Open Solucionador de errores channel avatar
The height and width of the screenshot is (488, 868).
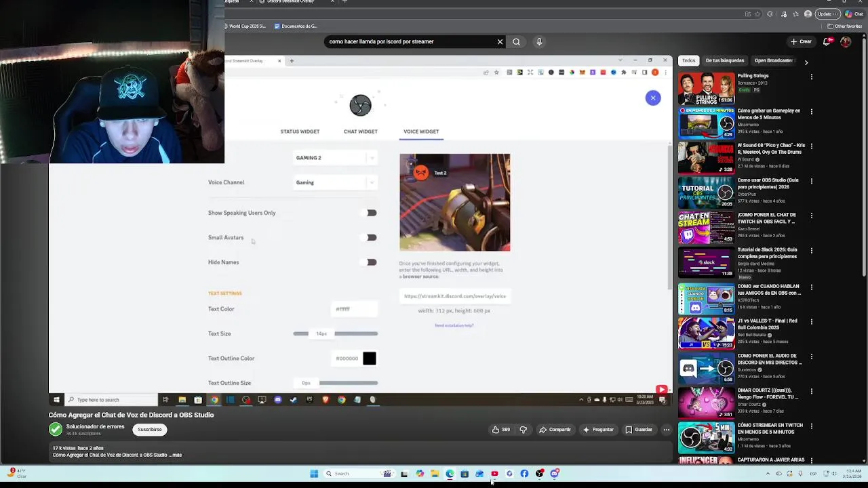tap(56, 430)
